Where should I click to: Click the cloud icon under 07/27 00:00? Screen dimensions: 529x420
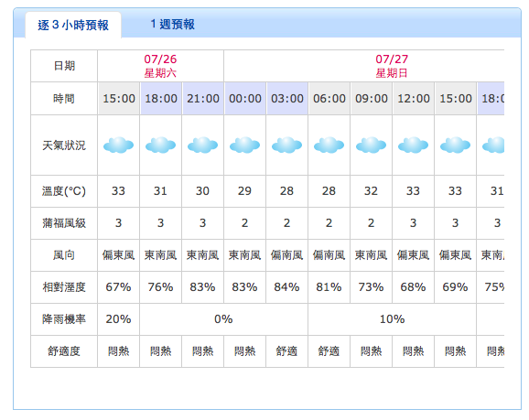point(245,145)
